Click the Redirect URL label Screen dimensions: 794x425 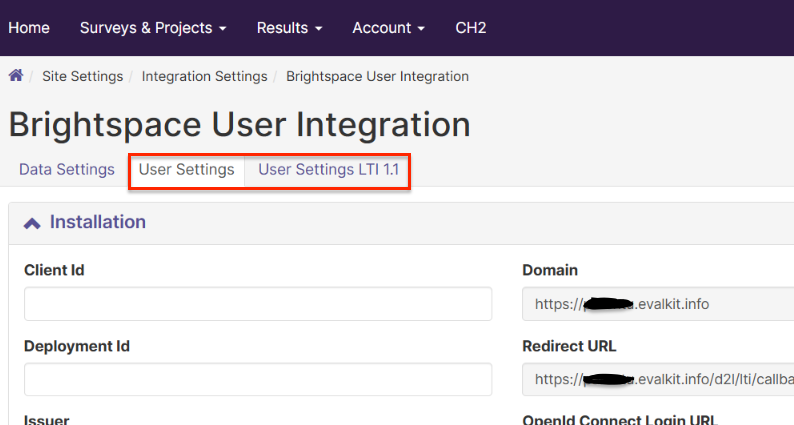click(x=569, y=346)
